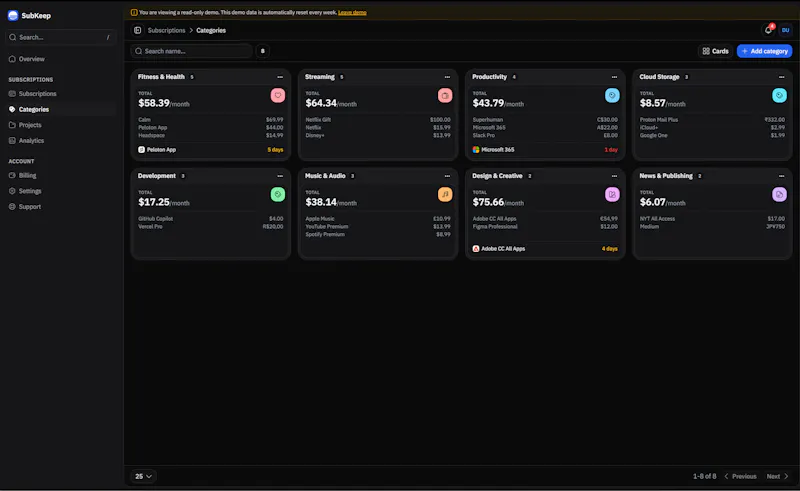
Task: Focus the Search name input
Action: [x=192, y=51]
